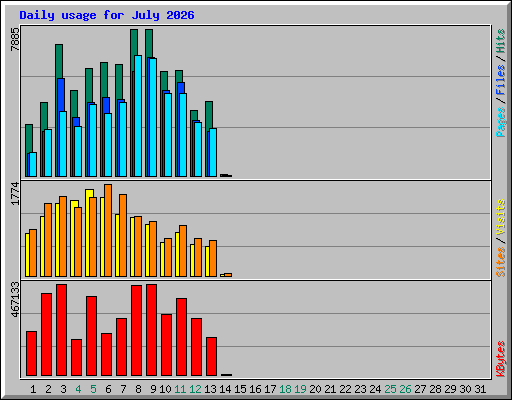
Task: Click the chart title 'Daily usage for July 2026'
Action: (x=107, y=15)
